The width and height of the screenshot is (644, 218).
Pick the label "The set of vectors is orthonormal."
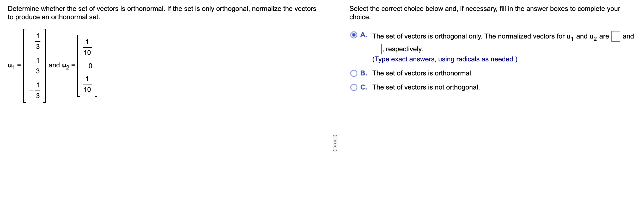pyautogui.click(x=422, y=73)
